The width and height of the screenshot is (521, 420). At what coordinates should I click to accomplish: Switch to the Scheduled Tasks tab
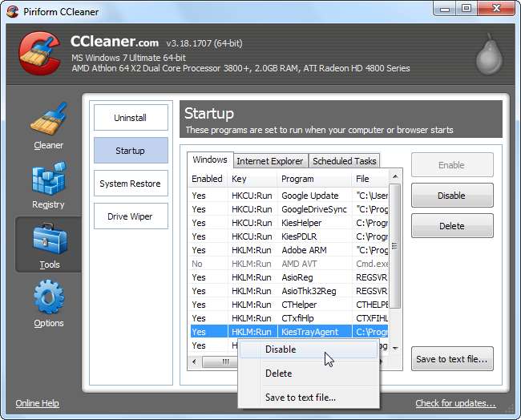(x=344, y=161)
